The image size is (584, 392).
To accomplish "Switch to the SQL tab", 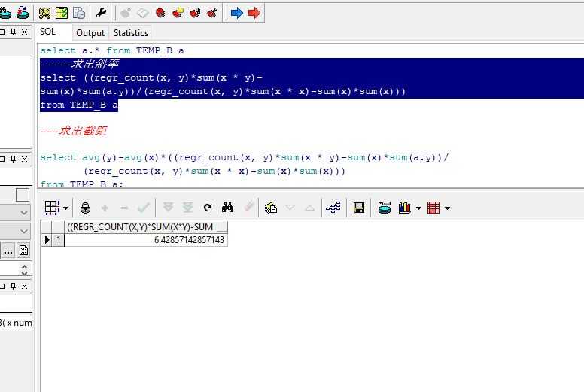I will pos(47,32).
